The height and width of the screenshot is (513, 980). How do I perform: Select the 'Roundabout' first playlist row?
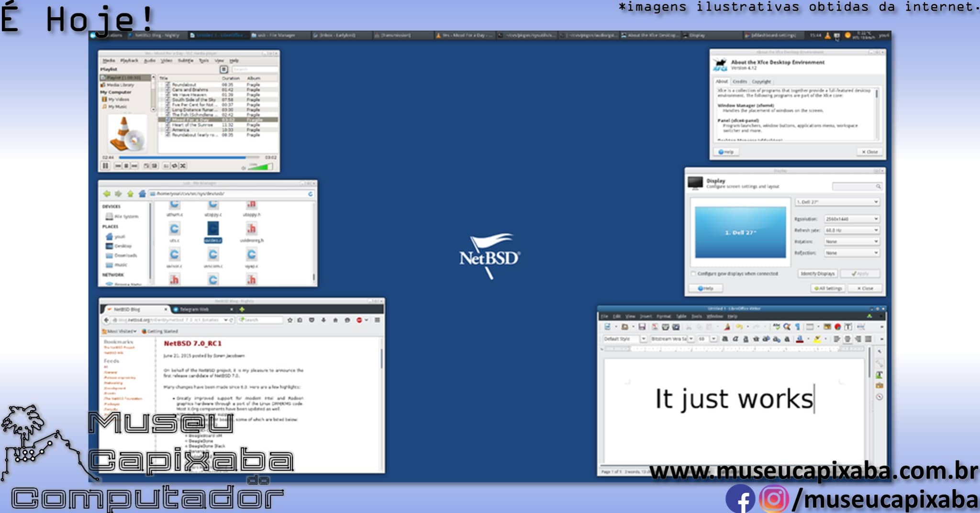point(218,85)
